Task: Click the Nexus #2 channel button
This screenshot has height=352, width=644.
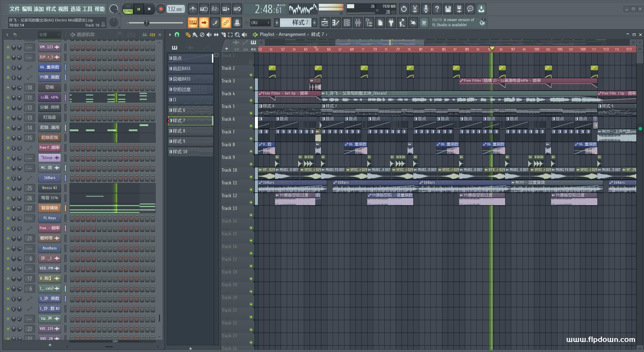Action: coord(50,188)
